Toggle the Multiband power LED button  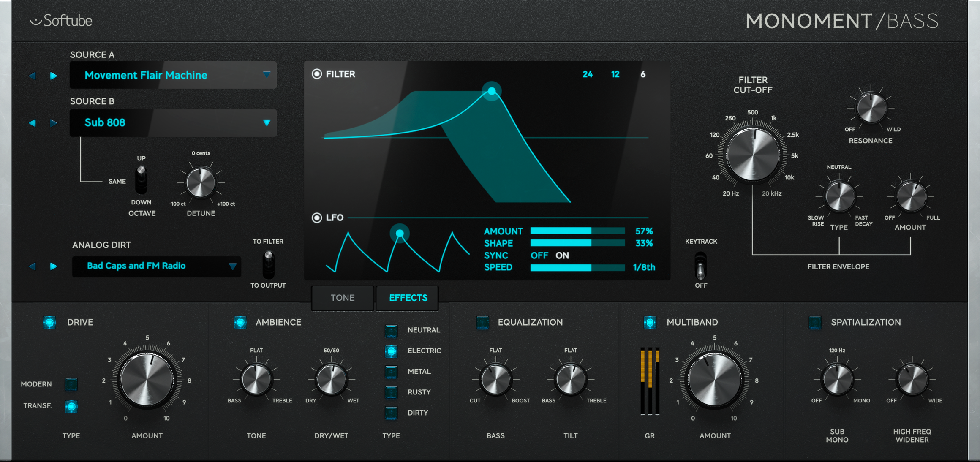650,322
